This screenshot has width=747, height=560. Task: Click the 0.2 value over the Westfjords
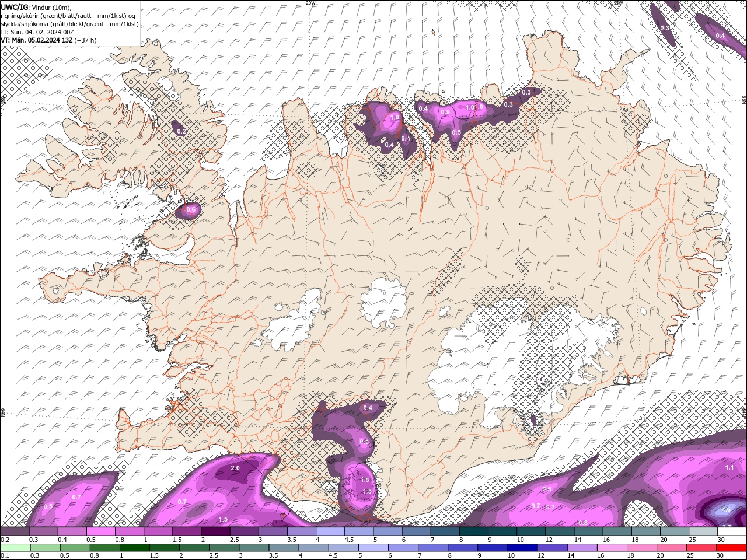pos(181,132)
